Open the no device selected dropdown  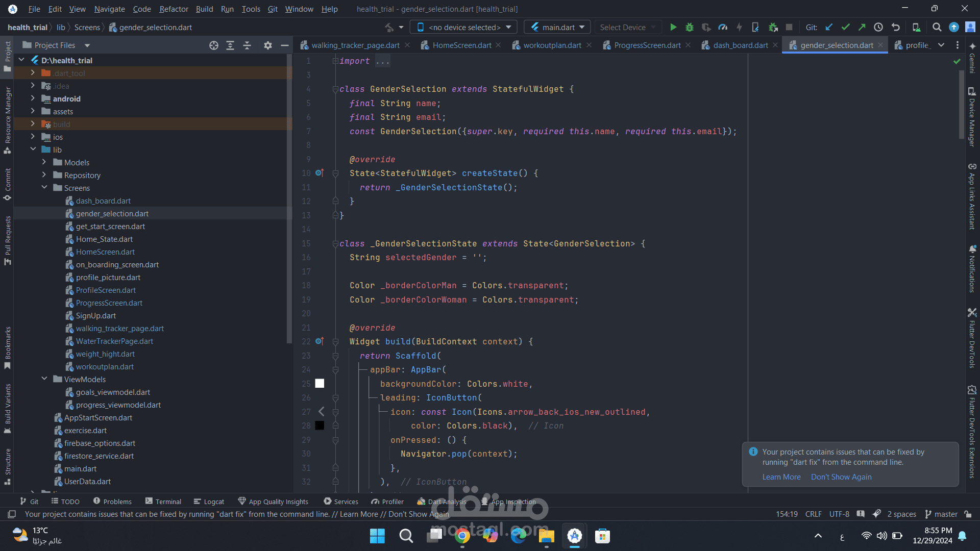[463, 27]
